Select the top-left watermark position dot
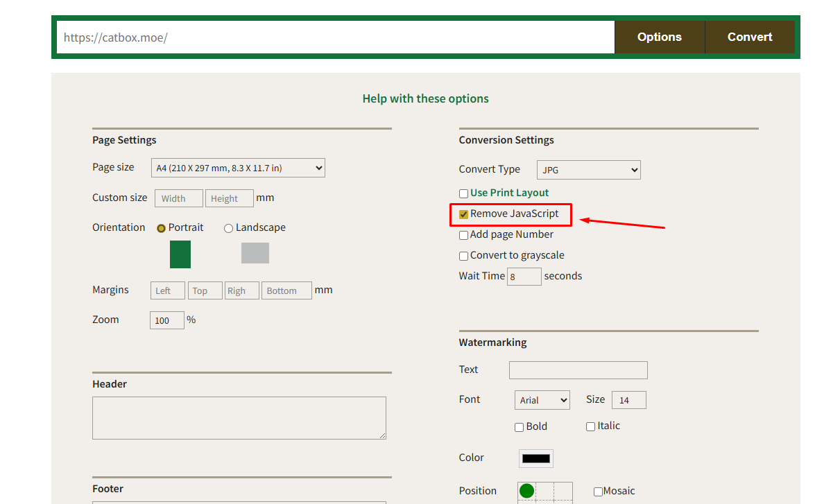This screenshot has width=815, height=504. click(x=526, y=491)
